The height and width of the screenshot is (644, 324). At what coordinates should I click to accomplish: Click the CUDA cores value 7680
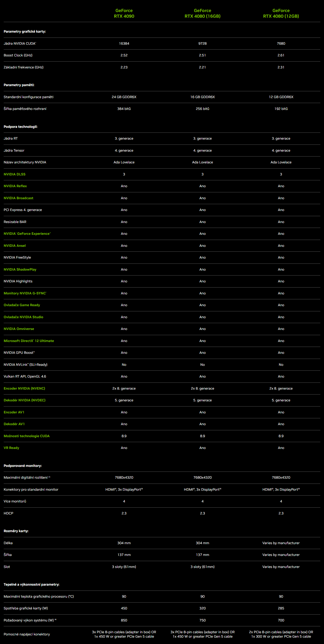point(281,43)
